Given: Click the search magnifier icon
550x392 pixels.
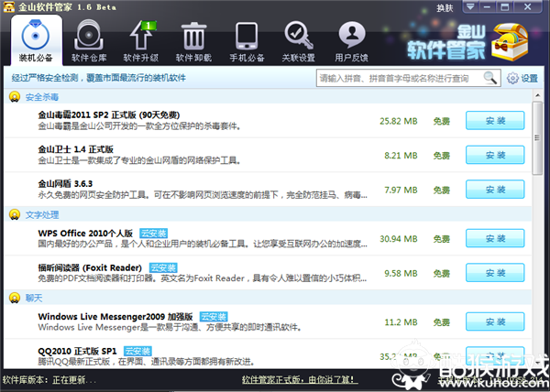Looking at the screenshot, I should [490, 78].
